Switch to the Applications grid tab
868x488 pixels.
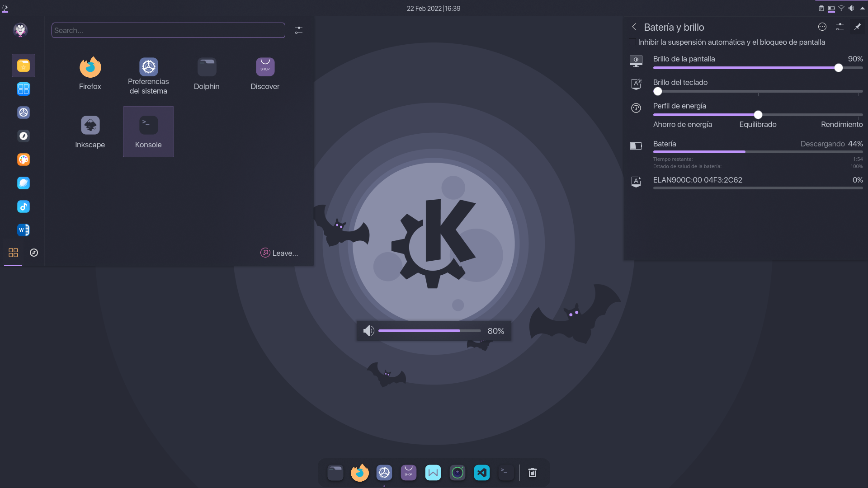pyautogui.click(x=13, y=253)
